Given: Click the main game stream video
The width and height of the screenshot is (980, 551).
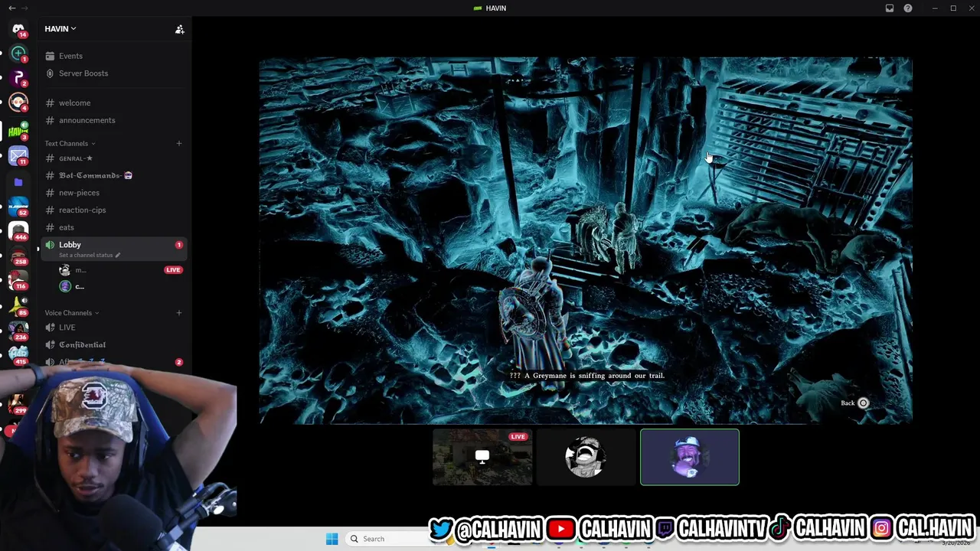Looking at the screenshot, I should [x=586, y=240].
